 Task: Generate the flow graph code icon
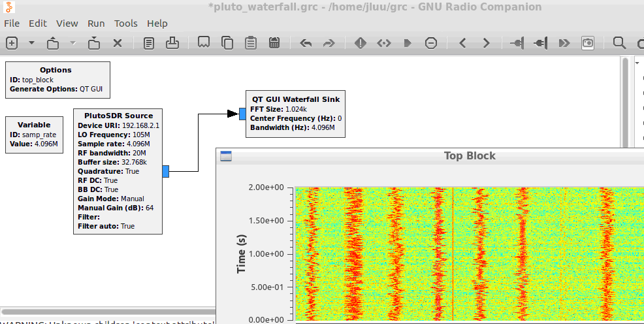383,42
